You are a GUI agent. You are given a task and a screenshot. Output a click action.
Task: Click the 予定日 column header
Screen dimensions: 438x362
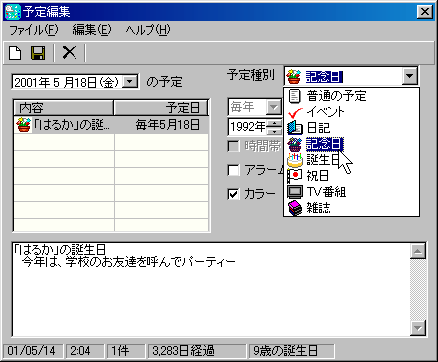(161, 108)
